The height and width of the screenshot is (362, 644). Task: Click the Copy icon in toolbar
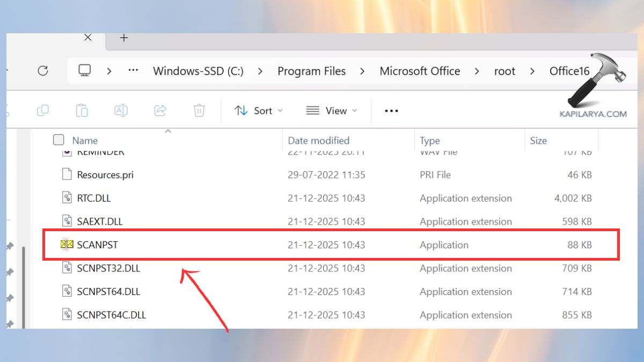pos(43,110)
